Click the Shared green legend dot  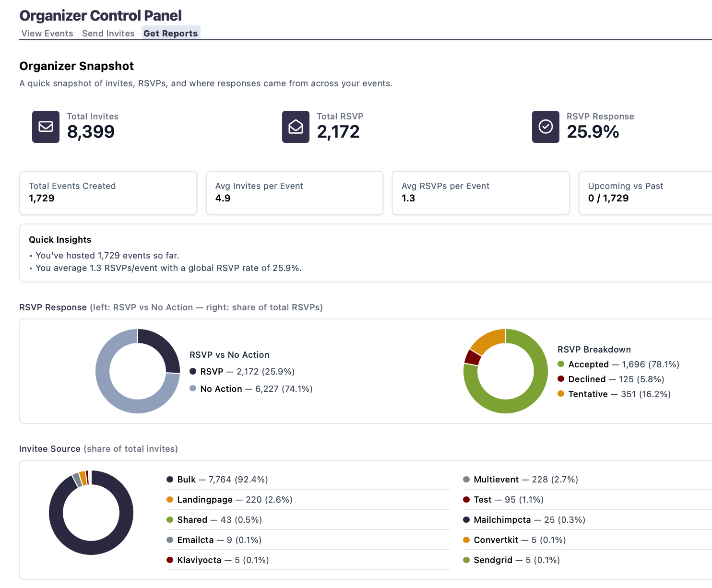170,519
